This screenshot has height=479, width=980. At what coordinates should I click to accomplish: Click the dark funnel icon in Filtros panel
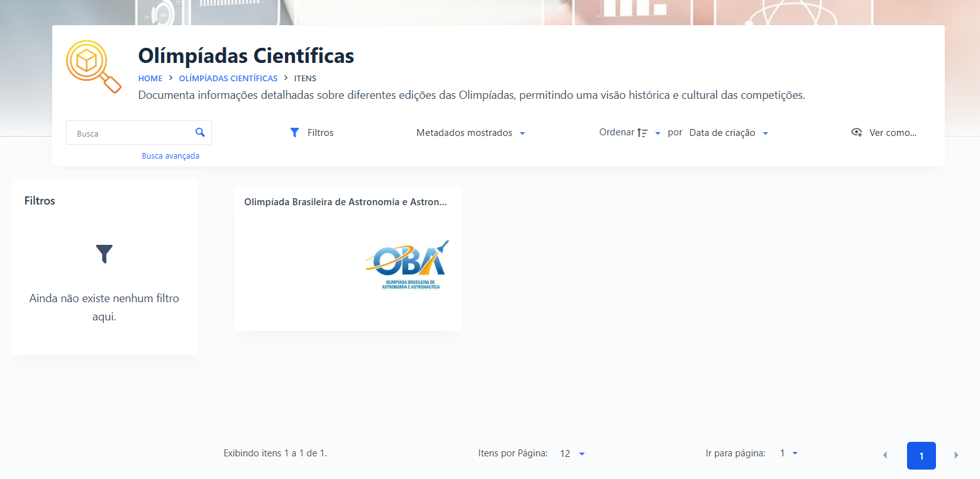[x=104, y=254]
